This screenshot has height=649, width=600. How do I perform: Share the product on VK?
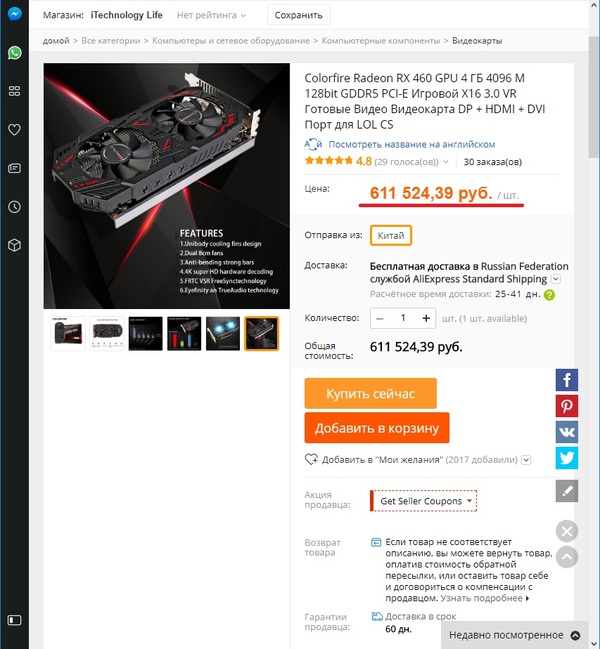pyautogui.click(x=566, y=432)
